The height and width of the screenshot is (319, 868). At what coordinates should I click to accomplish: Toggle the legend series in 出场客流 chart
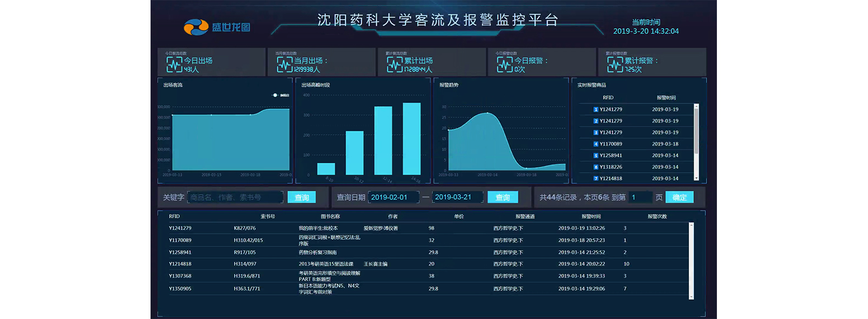[x=280, y=95]
